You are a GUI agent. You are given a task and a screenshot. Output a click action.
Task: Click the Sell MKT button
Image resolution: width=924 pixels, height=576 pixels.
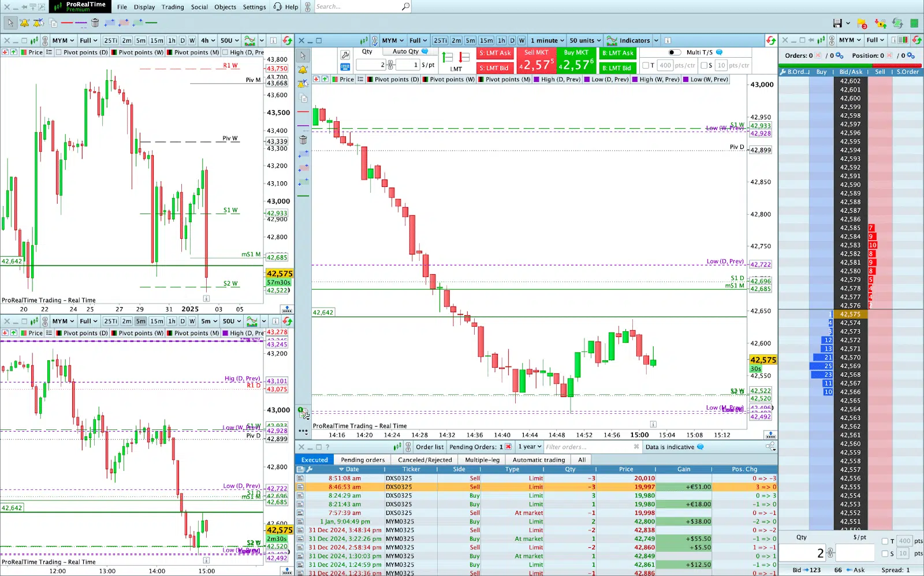(536, 59)
